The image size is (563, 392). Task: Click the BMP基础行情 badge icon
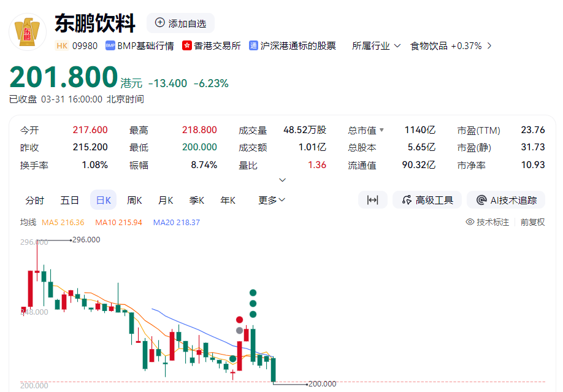coord(110,45)
